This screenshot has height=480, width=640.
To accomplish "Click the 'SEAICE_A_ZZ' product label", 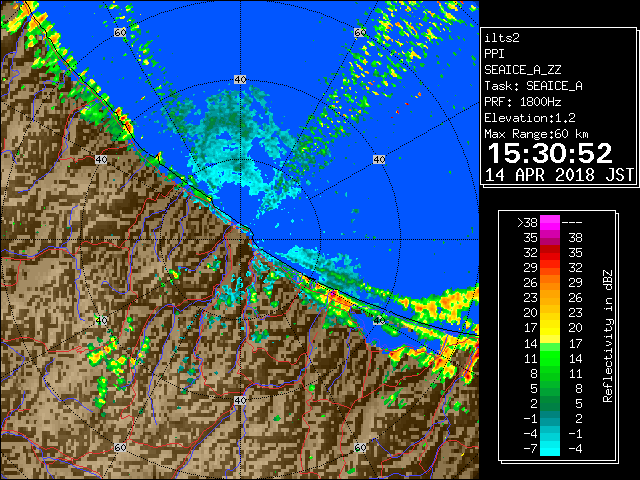I will click(x=522, y=70).
